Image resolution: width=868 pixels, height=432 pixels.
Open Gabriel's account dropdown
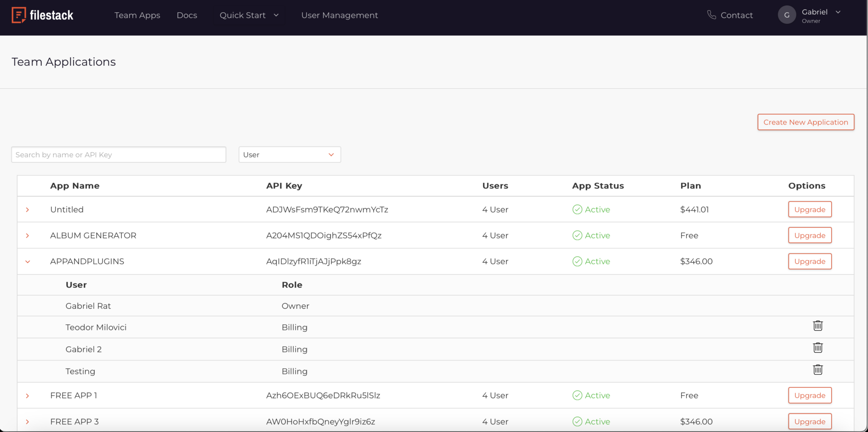coord(838,12)
